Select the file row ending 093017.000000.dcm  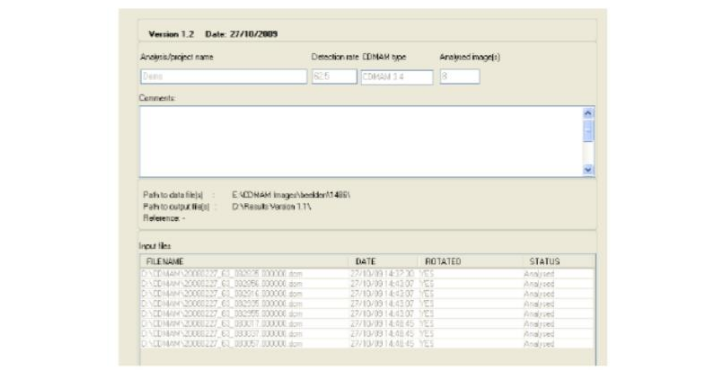(x=367, y=324)
